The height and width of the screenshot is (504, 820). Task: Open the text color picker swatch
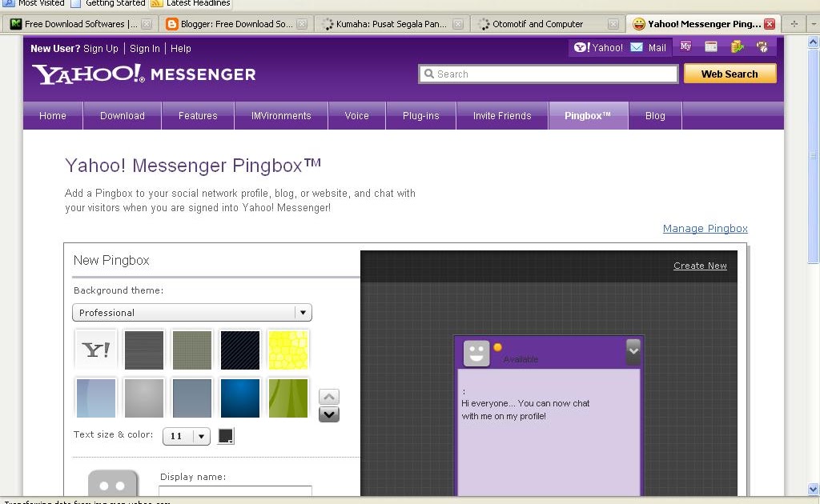click(x=226, y=435)
